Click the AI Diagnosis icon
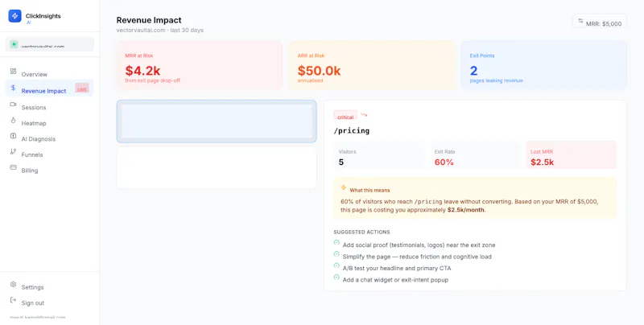This screenshot has width=644, height=325. [13, 136]
